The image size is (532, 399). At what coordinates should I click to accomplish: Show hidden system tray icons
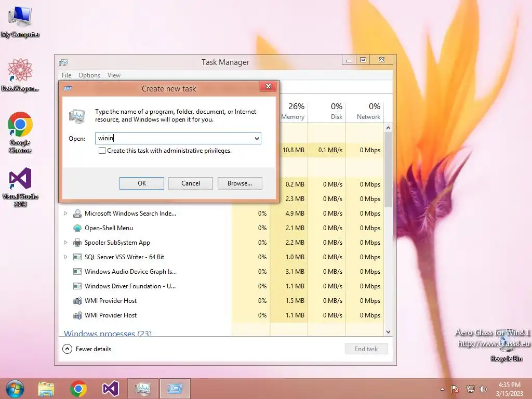click(443, 389)
